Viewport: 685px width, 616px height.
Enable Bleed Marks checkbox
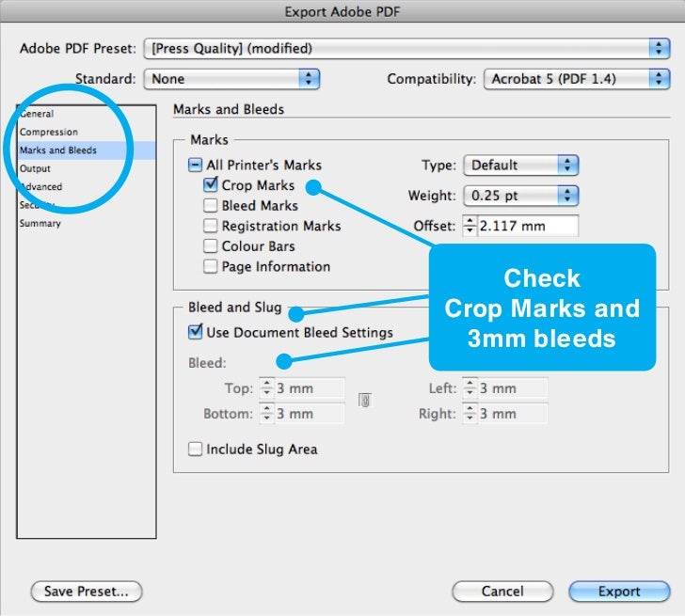point(210,205)
